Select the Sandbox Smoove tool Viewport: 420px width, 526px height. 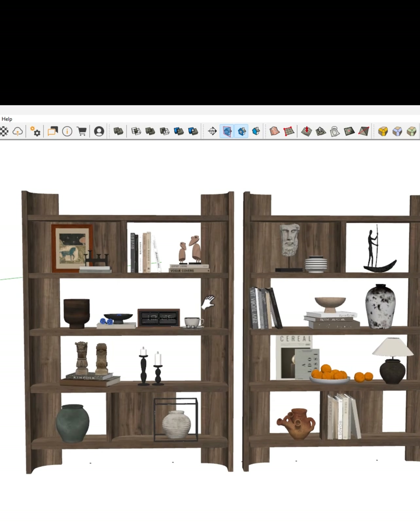pos(306,131)
